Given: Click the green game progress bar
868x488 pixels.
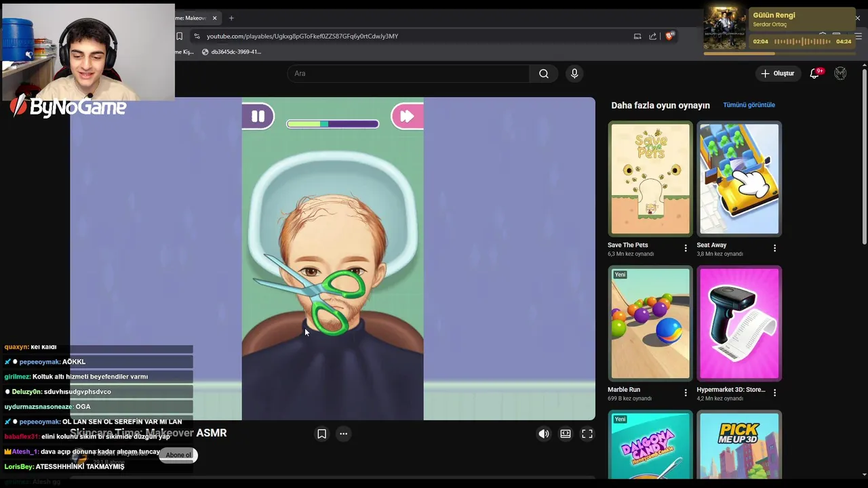Looking at the screenshot, I should pos(332,124).
